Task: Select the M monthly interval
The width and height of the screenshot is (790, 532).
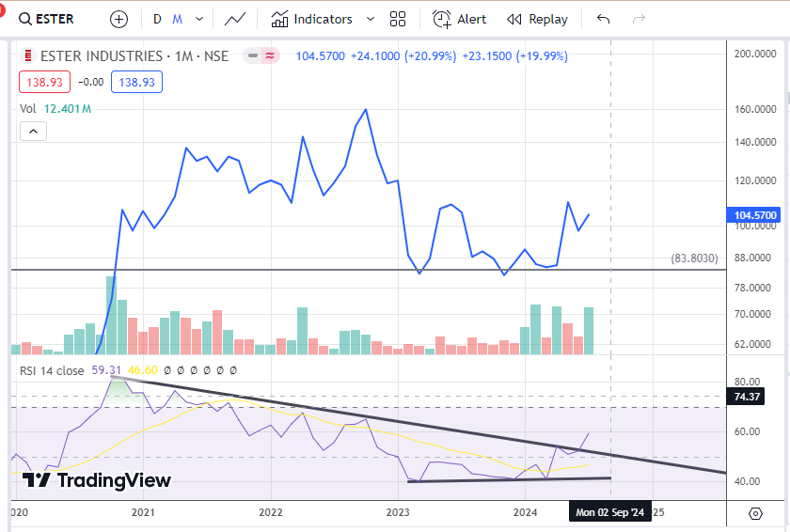Action: coord(178,19)
